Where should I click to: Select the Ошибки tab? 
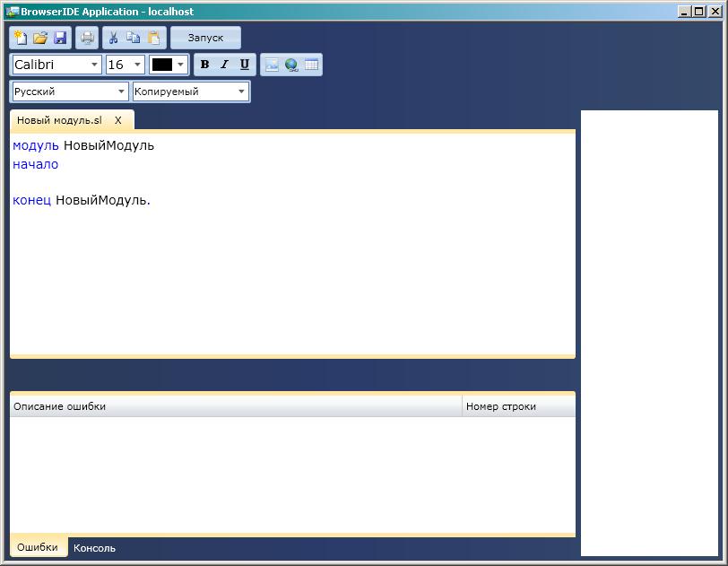click(x=38, y=547)
